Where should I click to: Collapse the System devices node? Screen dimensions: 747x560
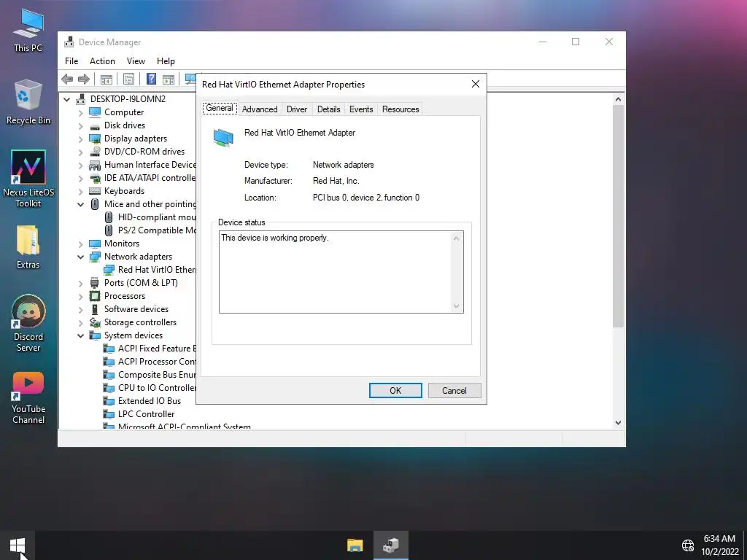click(80, 335)
